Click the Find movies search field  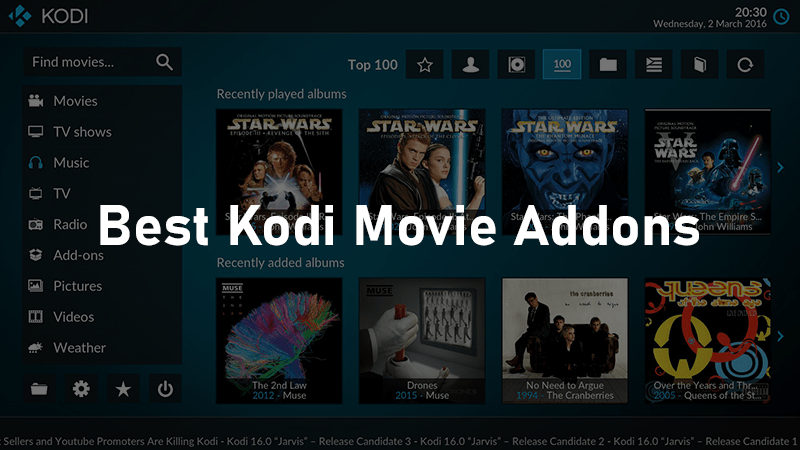tap(103, 62)
